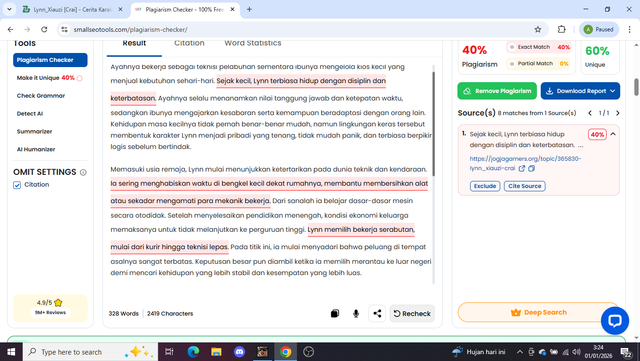Click Remove Plagiarism button
This screenshot has width=640, height=361.
coord(497,91)
